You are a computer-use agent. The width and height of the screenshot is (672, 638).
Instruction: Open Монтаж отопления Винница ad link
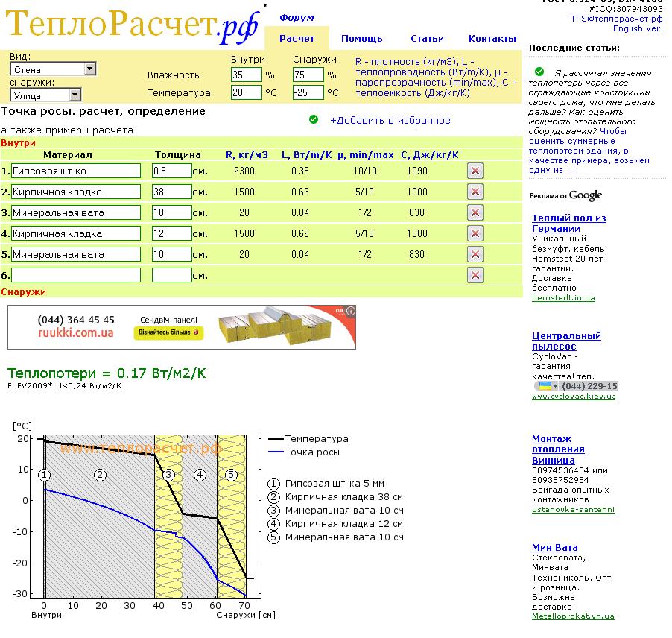(x=558, y=449)
